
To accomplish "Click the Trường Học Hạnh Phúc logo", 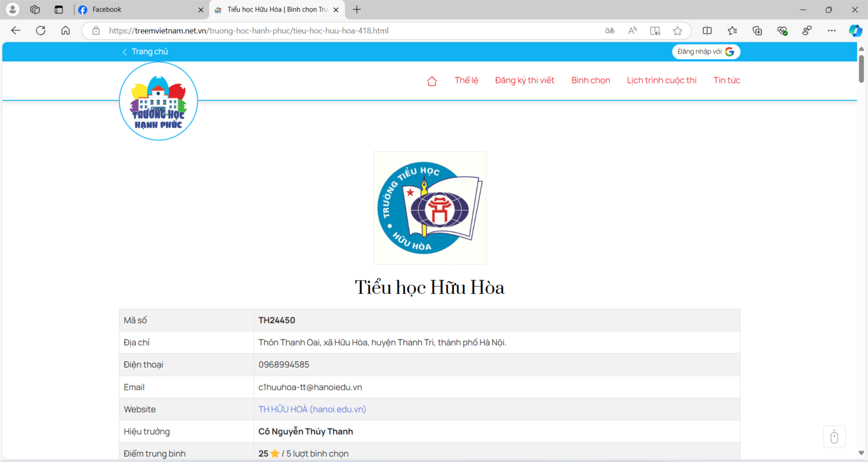I will (159, 101).
